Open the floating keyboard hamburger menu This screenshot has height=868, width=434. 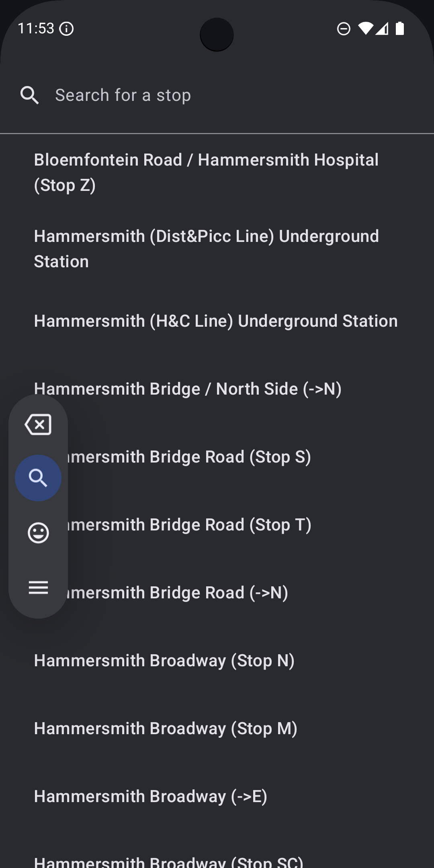38,588
